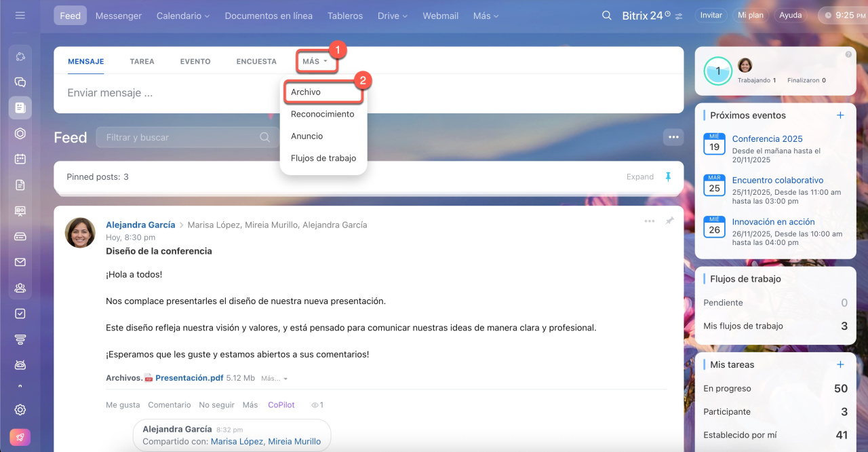Viewport: 868px width, 452px height.
Task: Switch to the TAREA tab
Action: point(142,62)
